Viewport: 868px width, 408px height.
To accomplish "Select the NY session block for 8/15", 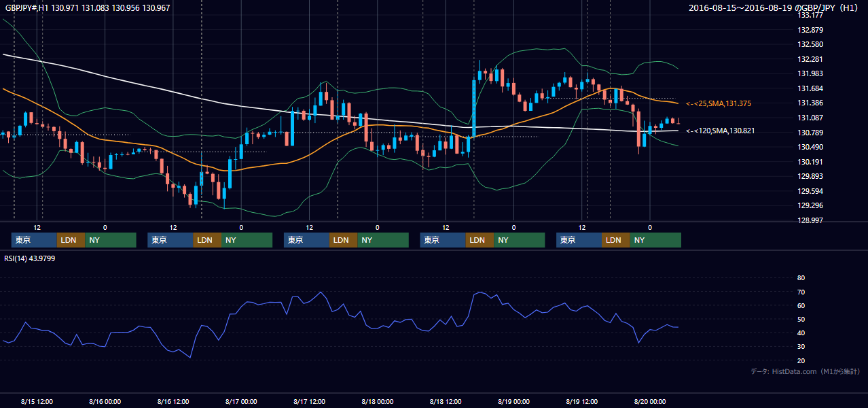I will [111, 240].
